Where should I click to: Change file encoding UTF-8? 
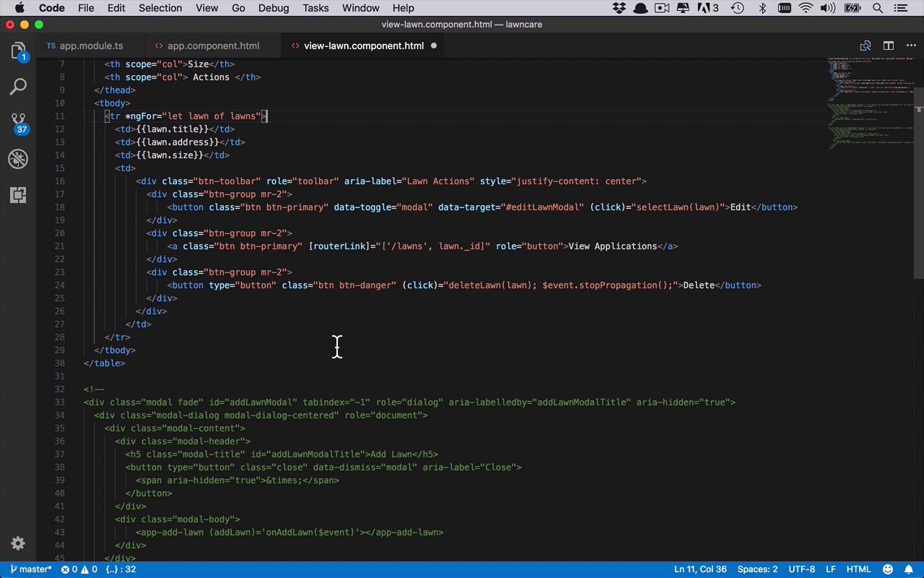coord(802,569)
